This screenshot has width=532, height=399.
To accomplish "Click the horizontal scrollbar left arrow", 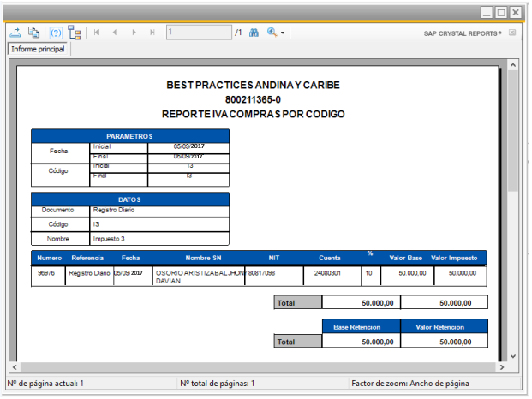I will [12, 368].
